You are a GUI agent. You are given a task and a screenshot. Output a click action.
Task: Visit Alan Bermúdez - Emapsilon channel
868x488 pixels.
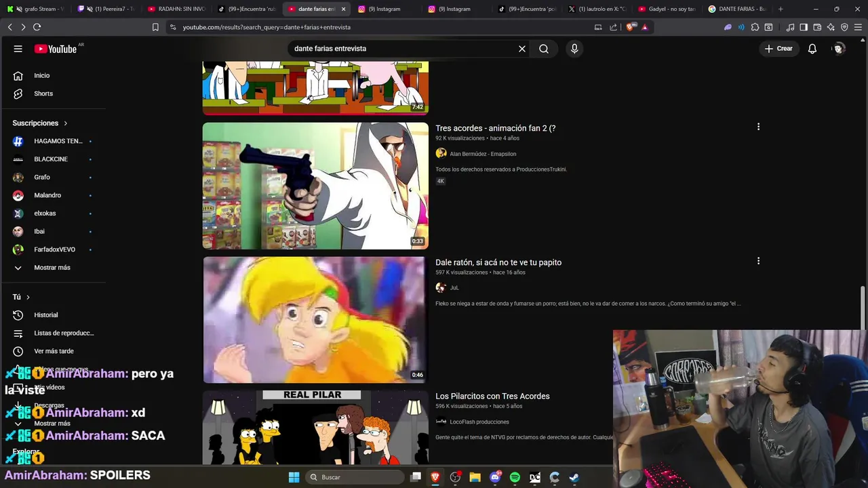click(482, 154)
